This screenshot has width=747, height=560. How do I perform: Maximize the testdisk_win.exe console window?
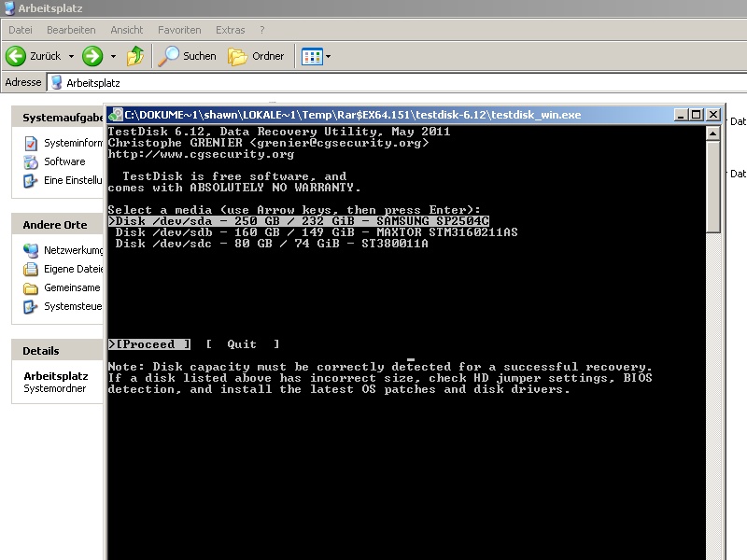click(x=697, y=115)
